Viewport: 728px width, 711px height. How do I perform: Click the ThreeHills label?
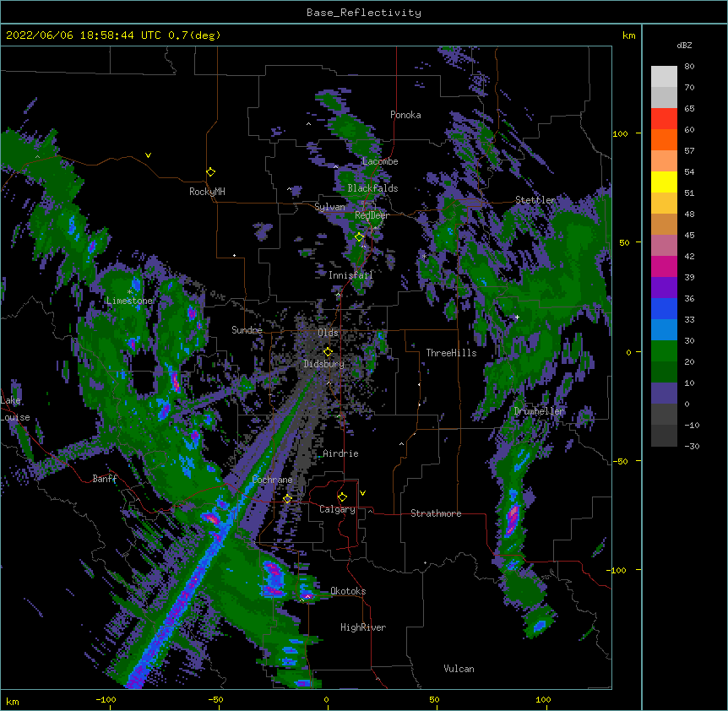point(451,353)
